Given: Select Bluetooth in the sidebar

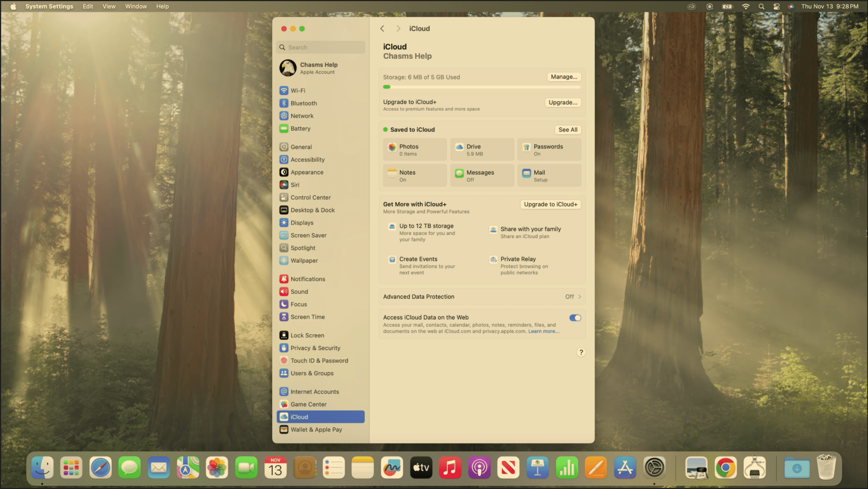Looking at the screenshot, I should tap(303, 103).
